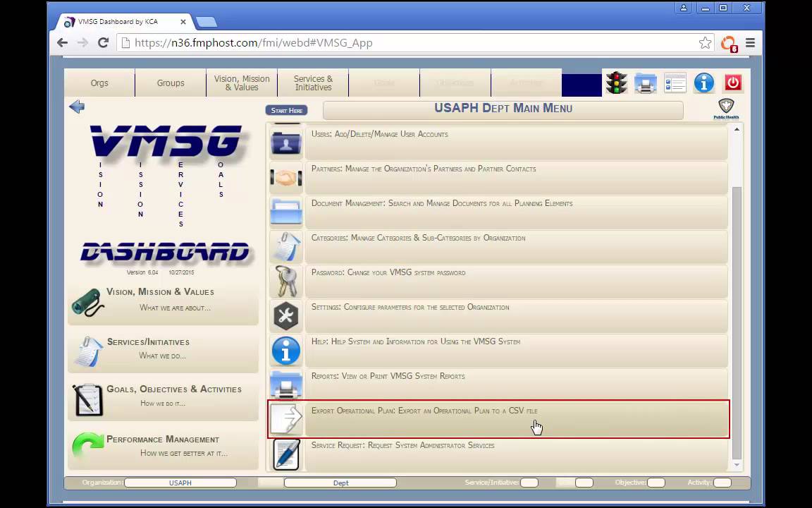The height and width of the screenshot is (508, 812).
Task: Click the browser reload button
Action: coord(103,43)
